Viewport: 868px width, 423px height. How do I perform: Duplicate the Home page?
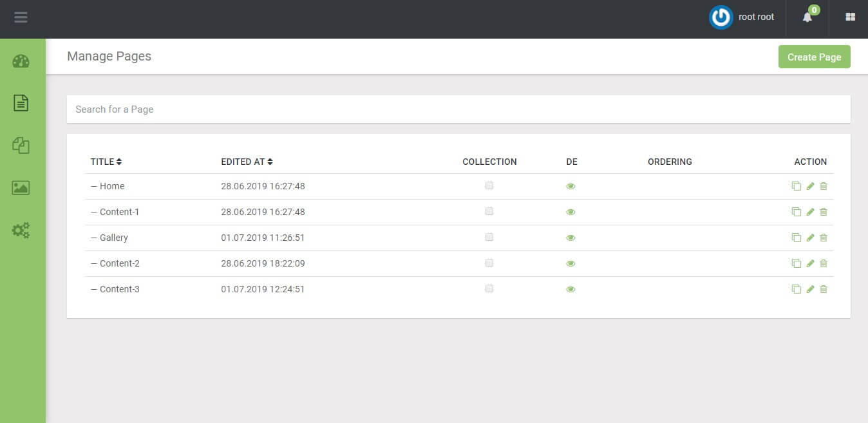pyautogui.click(x=797, y=186)
